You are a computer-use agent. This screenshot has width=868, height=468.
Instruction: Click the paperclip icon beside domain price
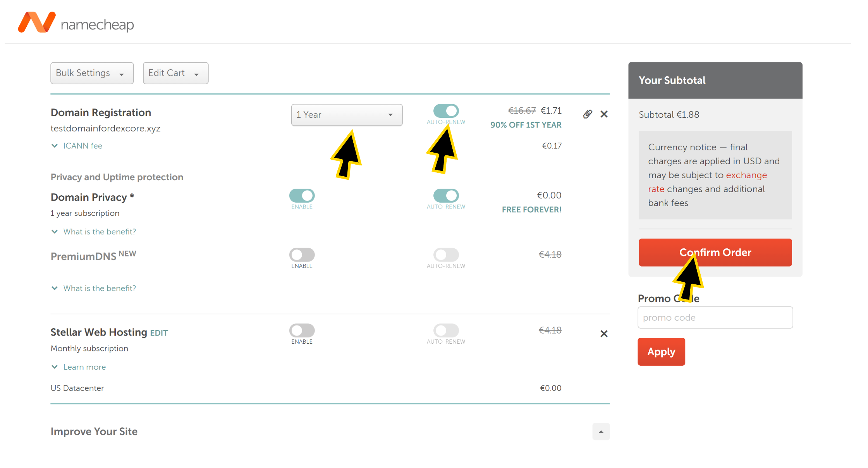click(588, 114)
